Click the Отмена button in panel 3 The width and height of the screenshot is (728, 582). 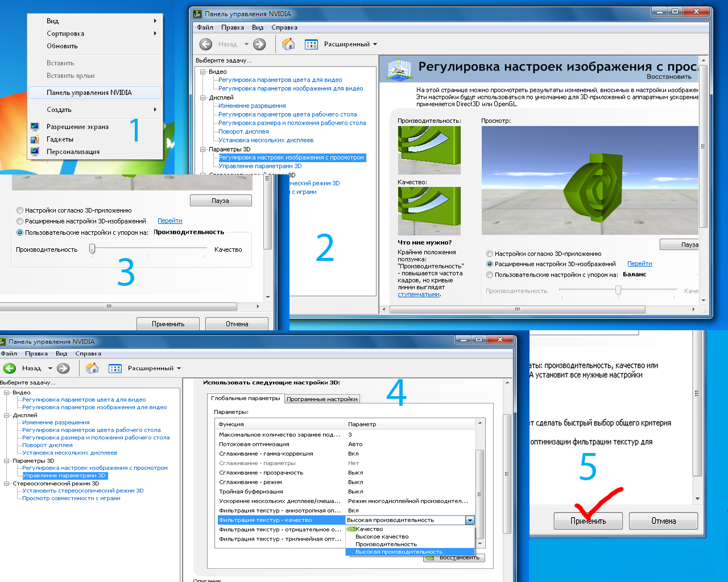click(237, 324)
